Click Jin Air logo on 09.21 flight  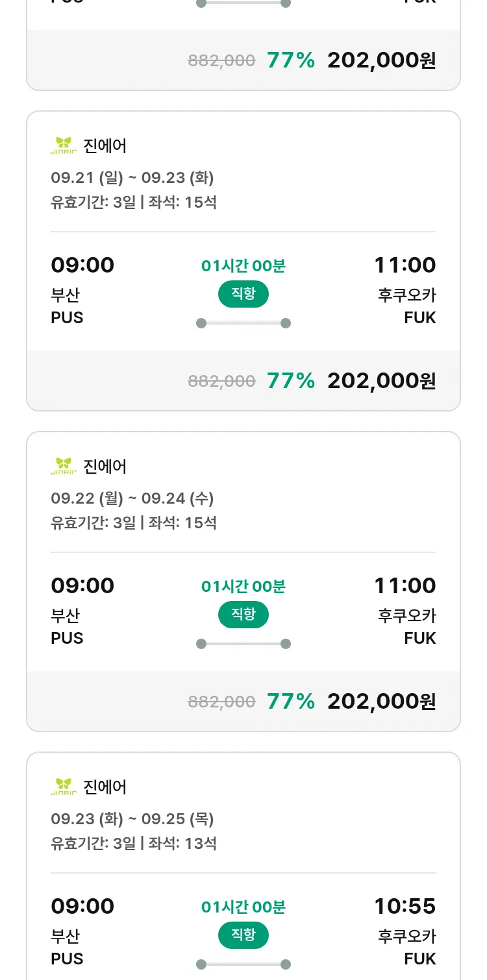pyautogui.click(x=64, y=145)
